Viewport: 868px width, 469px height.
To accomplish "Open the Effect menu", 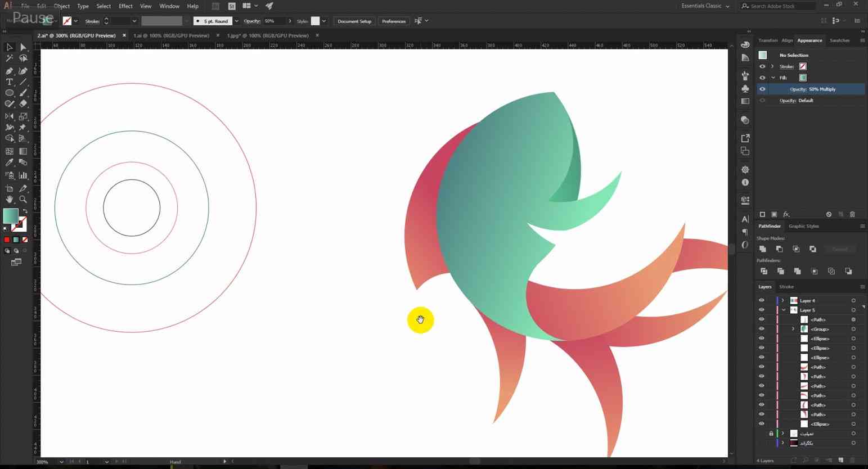I will point(125,6).
